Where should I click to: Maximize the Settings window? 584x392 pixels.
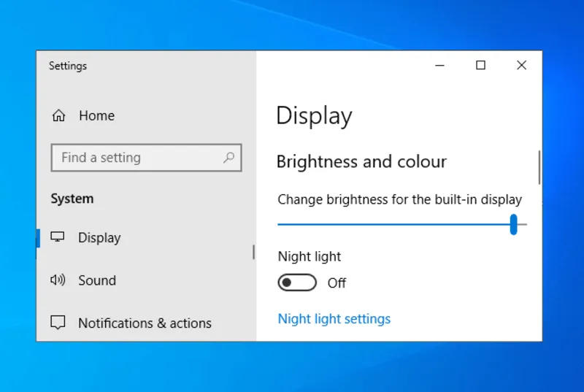[481, 66]
